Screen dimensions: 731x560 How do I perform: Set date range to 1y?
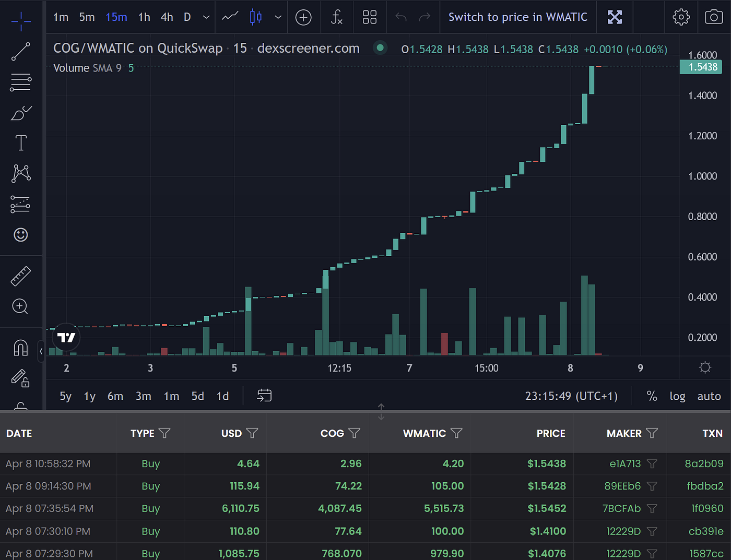[90, 396]
